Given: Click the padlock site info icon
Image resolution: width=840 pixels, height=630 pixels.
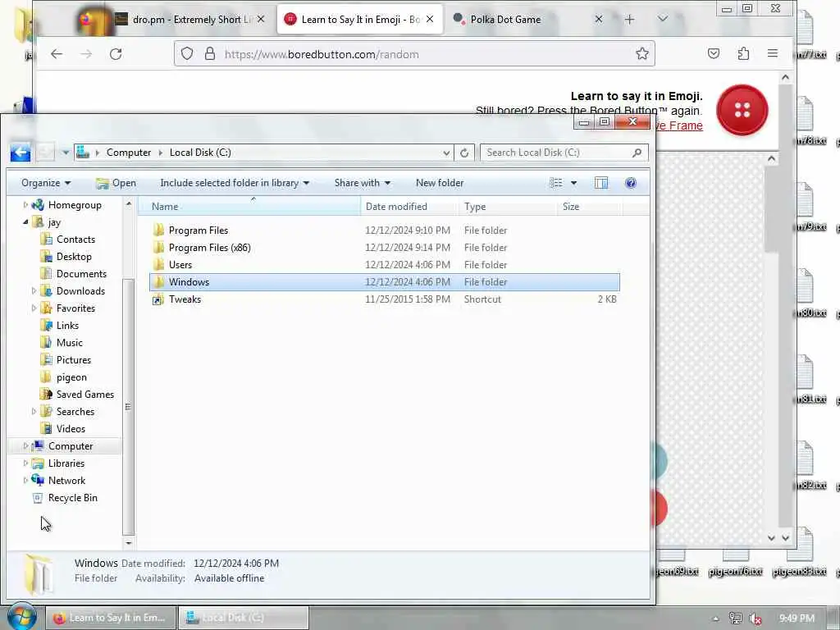Looking at the screenshot, I should click(x=210, y=54).
